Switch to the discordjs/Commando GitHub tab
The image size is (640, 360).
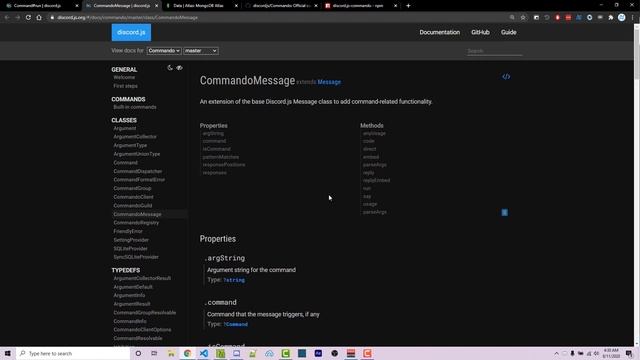[282, 6]
